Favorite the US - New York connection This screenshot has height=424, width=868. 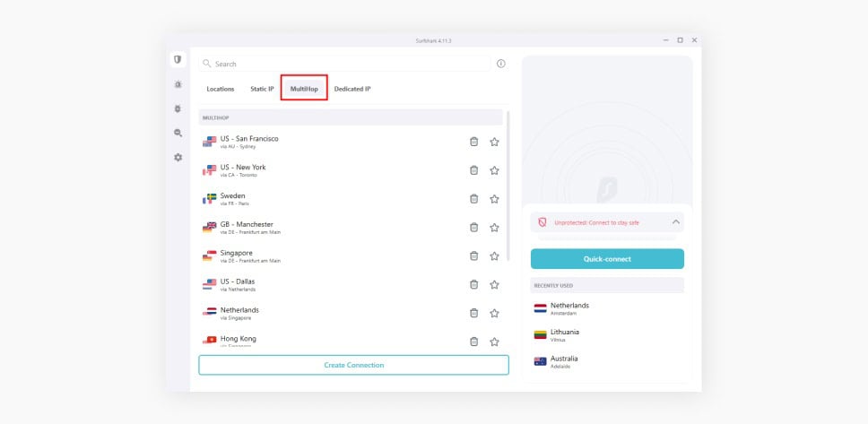(x=494, y=170)
